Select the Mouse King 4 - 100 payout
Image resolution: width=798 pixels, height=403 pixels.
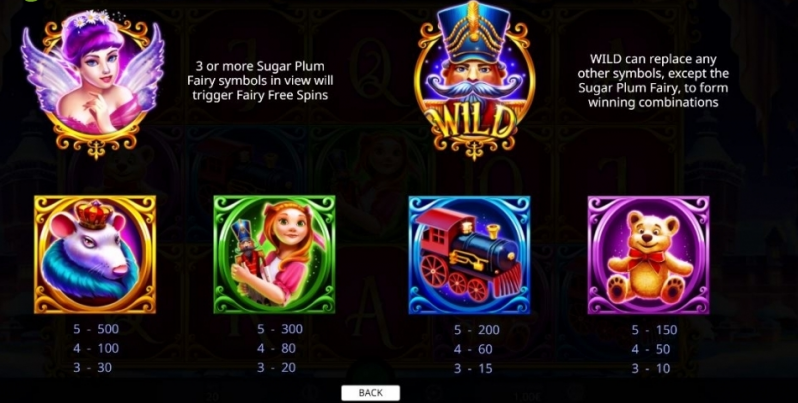pyautogui.click(x=96, y=348)
